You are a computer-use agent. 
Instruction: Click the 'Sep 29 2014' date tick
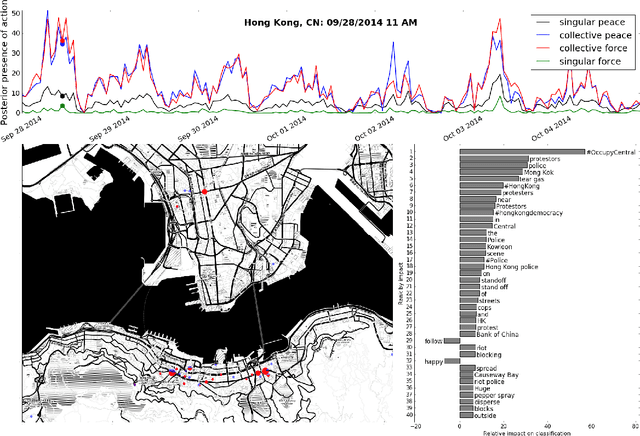pos(110,127)
